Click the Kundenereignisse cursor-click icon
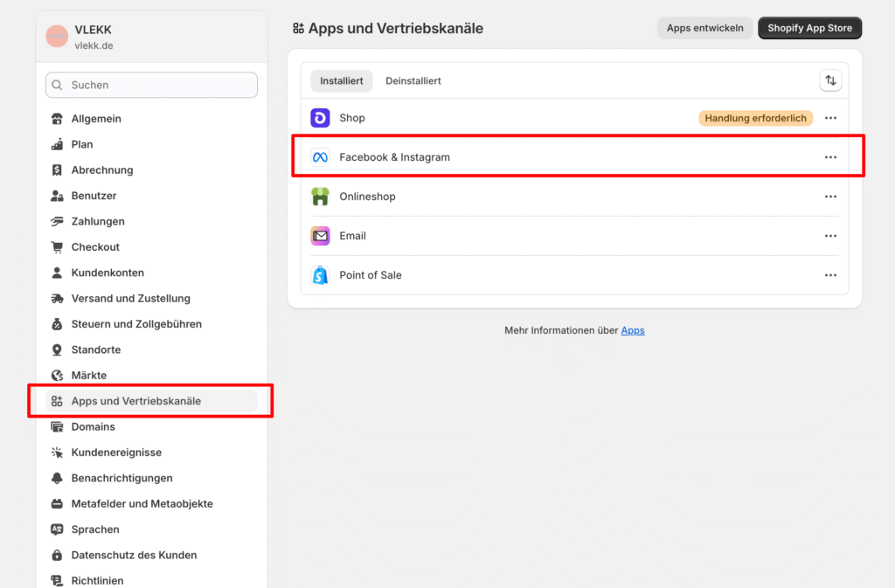This screenshot has width=895, height=588. point(57,453)
